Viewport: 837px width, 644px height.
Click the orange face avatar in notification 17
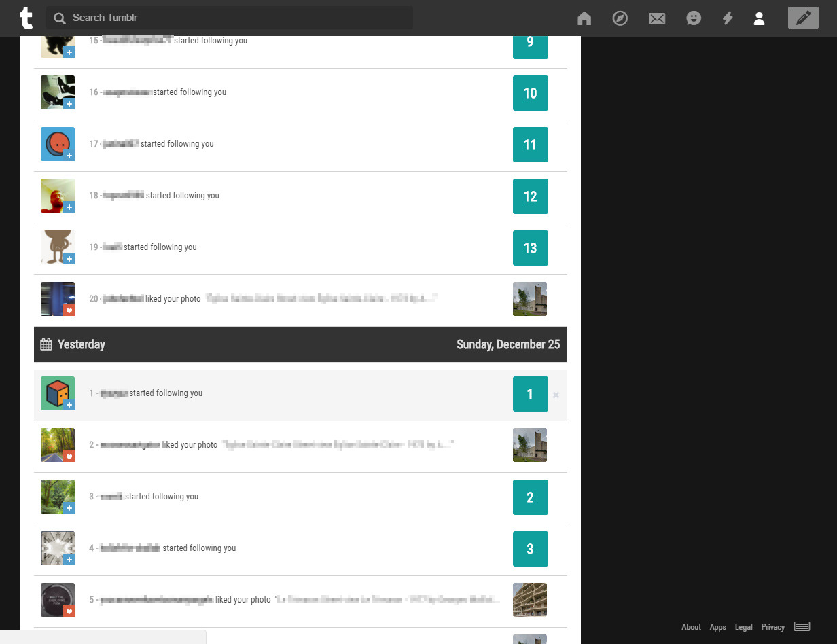click(x=58, y=144)
